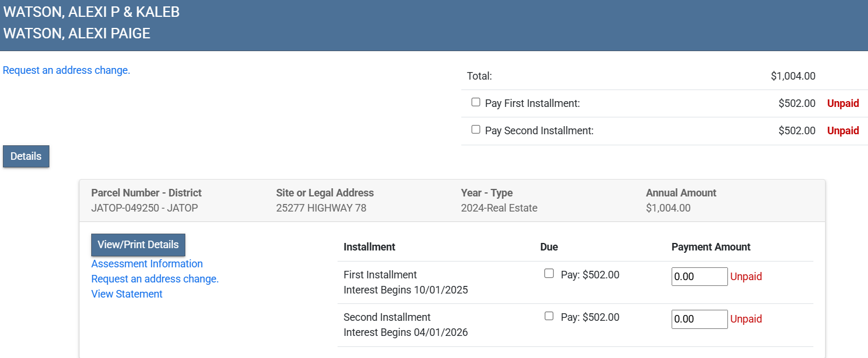868x358 pixels.
Task: Click the Interest Begins 10/01/2025 text
Action: (x=406, y=290)
